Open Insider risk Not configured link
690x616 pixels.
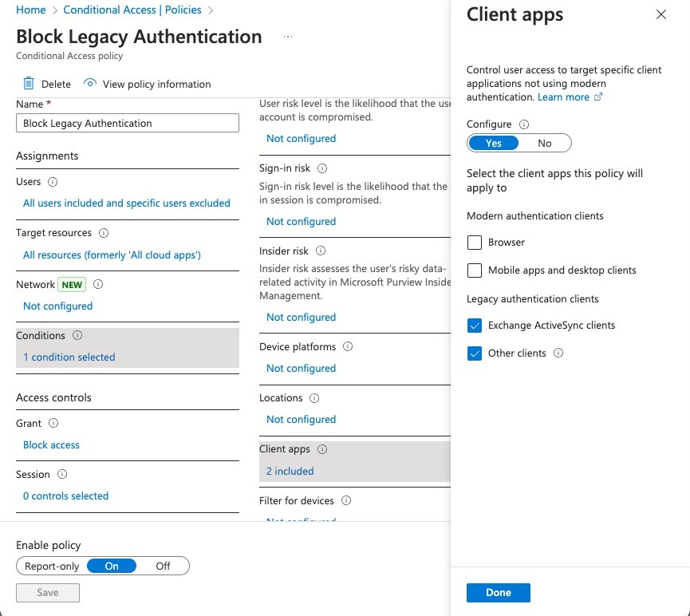[301, 317]
